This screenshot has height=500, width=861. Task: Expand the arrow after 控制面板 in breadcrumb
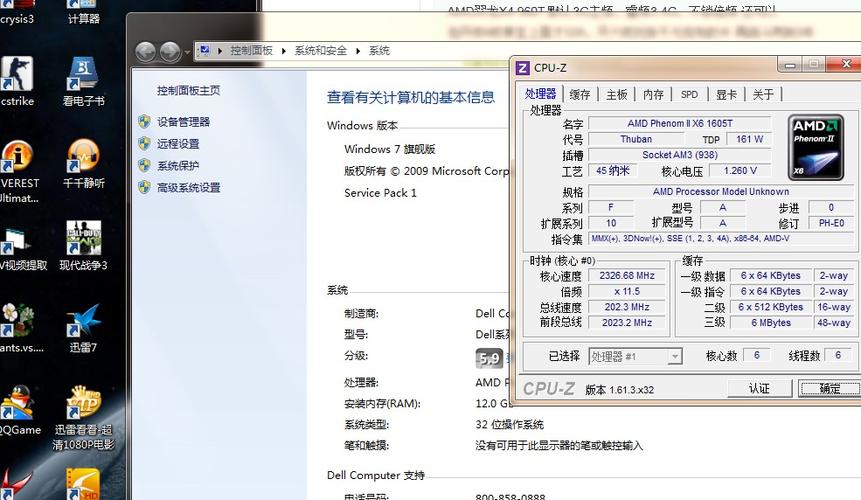coord(283,51)
